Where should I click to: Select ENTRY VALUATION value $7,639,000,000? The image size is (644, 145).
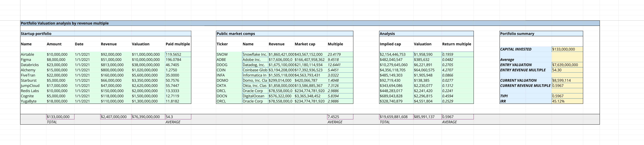click(567, 65)
